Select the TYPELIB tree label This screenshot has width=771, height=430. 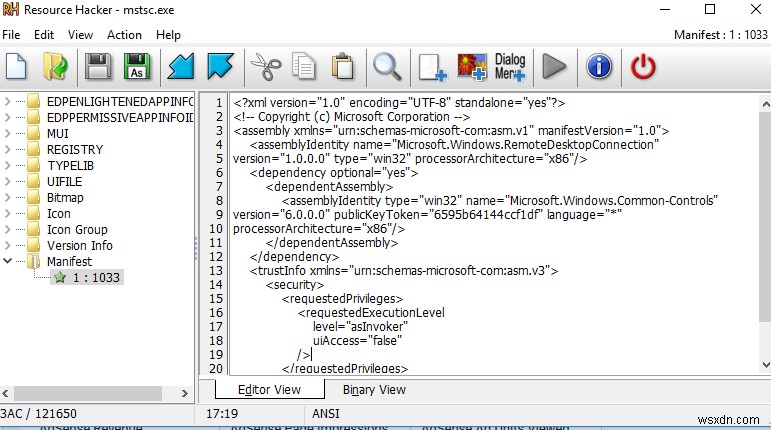(x=70, y=166)
